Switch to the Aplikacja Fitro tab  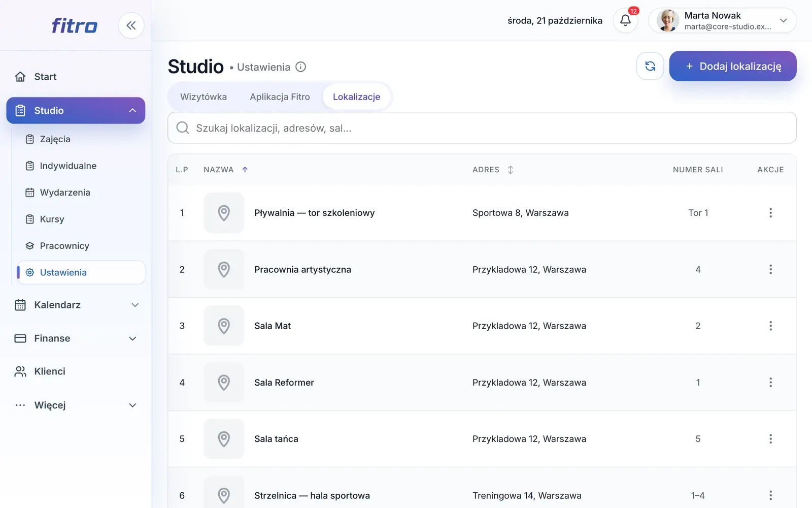pyautogui.click(x=280, y=97)
